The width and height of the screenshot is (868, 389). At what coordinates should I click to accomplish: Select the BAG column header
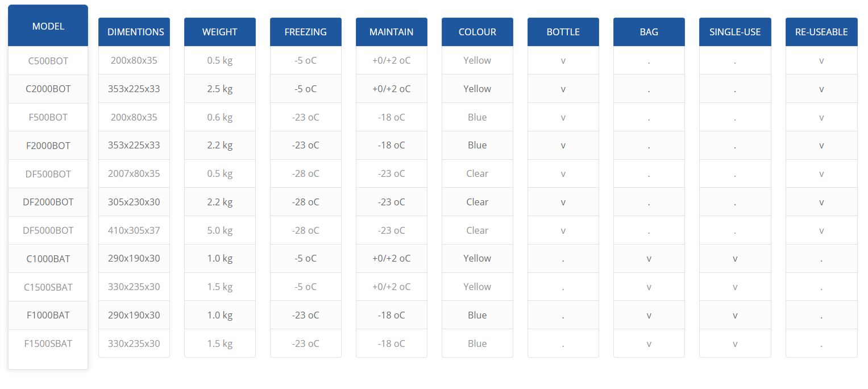(x=649, y=32)
